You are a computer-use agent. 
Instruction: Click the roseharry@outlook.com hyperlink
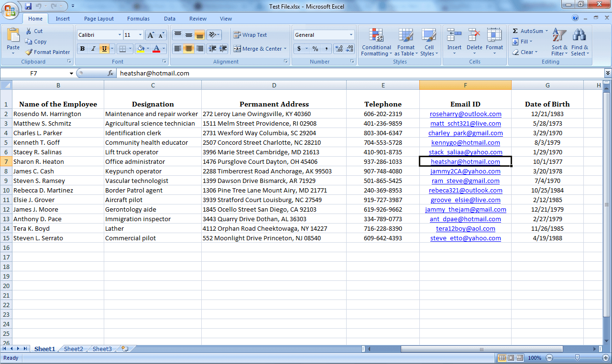pos(465,114)
